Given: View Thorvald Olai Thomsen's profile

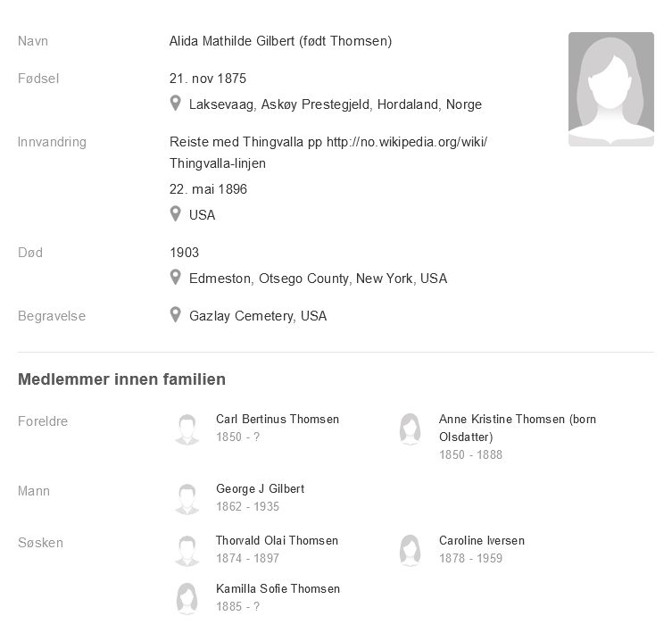Looking at the screenshot, I should click(277, 540).
